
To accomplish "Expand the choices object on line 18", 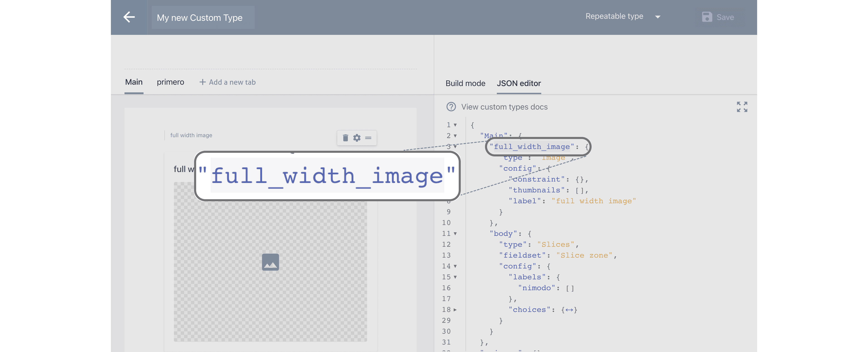I will (x=456, y=310).
